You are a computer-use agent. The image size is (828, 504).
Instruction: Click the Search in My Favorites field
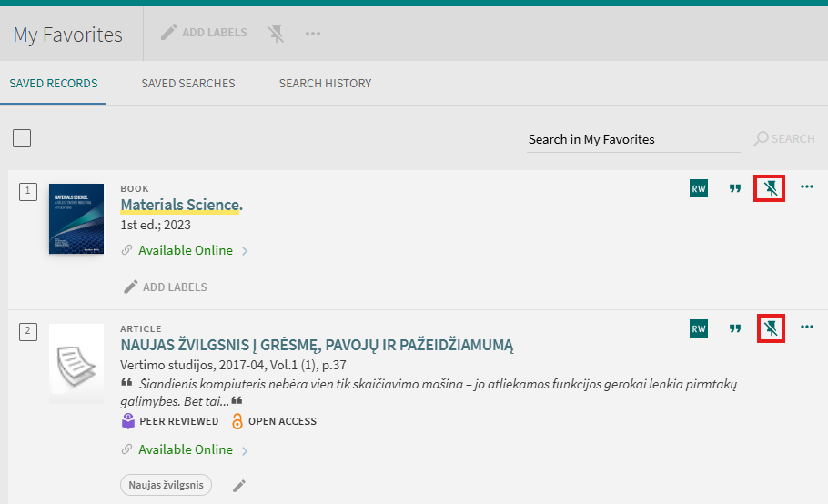click(632, 139)
